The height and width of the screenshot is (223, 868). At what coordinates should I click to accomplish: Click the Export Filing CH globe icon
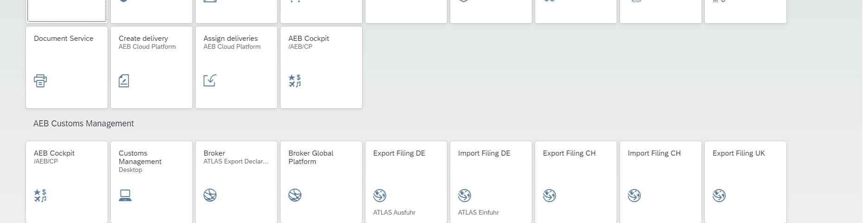(x=549, y=196)
